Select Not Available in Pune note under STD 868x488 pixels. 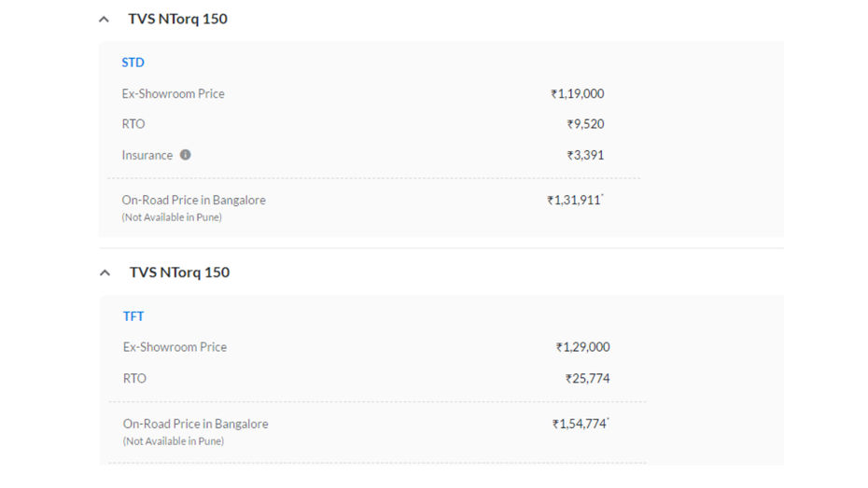pyautogui.click(x=172, y=217)
